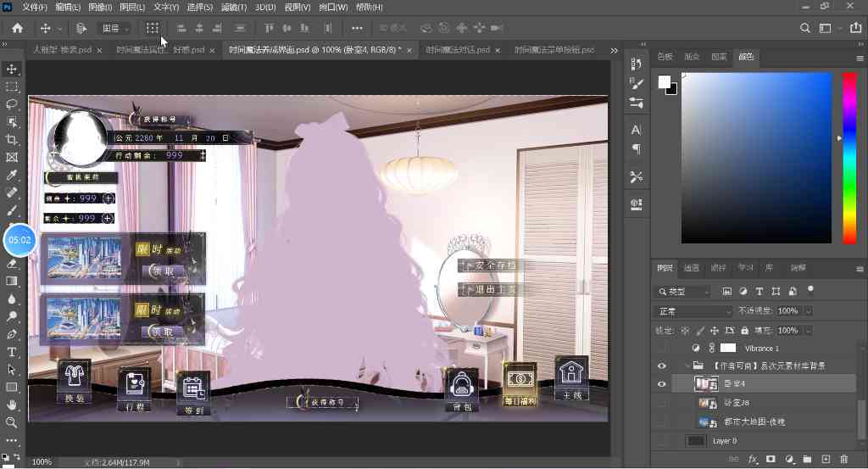This screenshot has height=469, width=868.
Task: Select the Move tool in the toolbox
Action: 11,70
